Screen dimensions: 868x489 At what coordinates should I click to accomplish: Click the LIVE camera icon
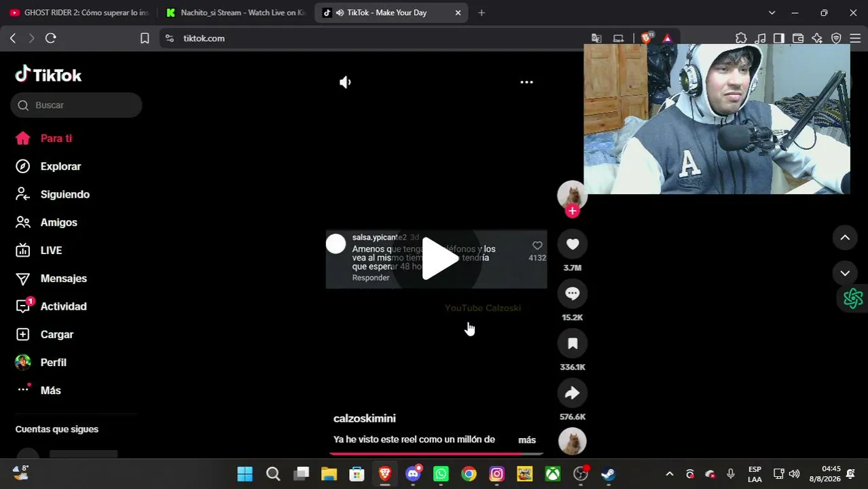point(23,251)
